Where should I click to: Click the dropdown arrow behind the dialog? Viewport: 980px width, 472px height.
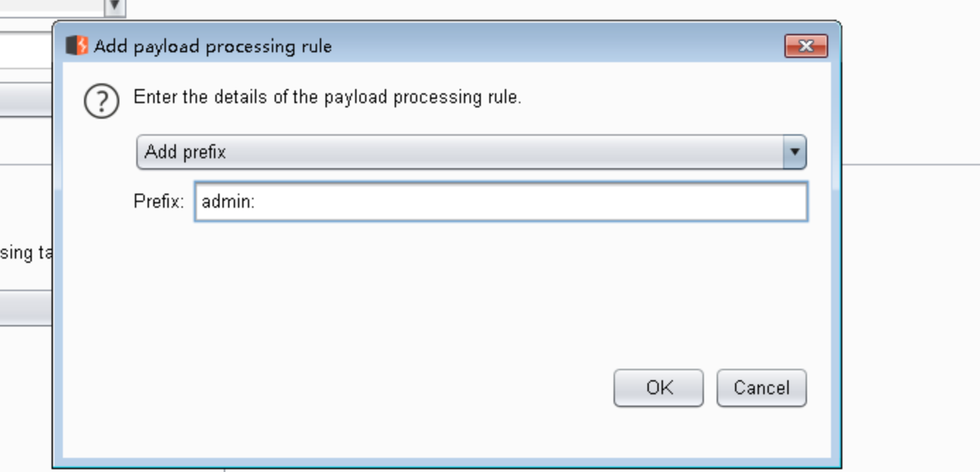[114, 8]
